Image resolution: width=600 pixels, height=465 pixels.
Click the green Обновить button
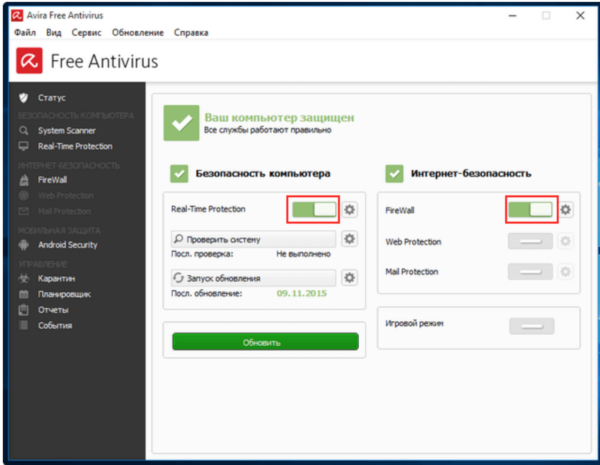265,341
